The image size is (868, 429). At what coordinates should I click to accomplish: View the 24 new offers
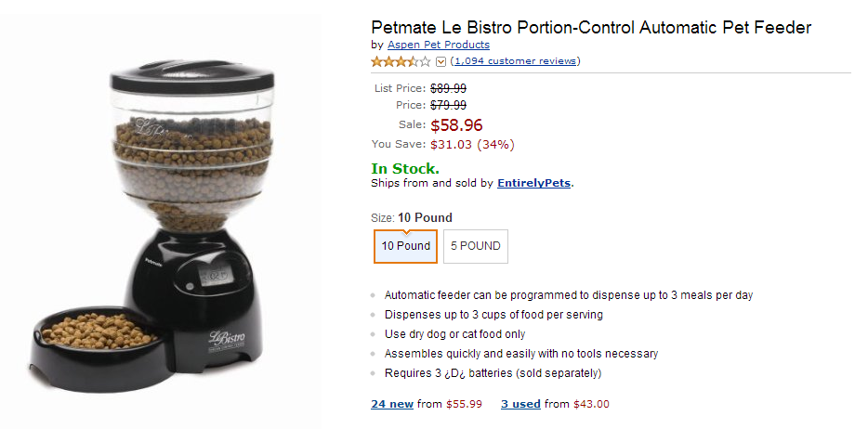coord(391,404)
